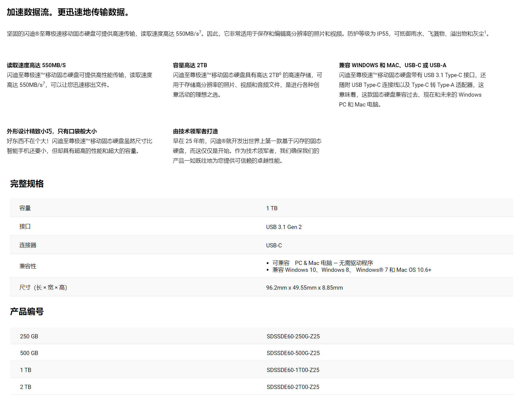Click the paragraph starting "好东西不在个大"
This screenshot has width=532, height=405.
(x=79, y=146)
